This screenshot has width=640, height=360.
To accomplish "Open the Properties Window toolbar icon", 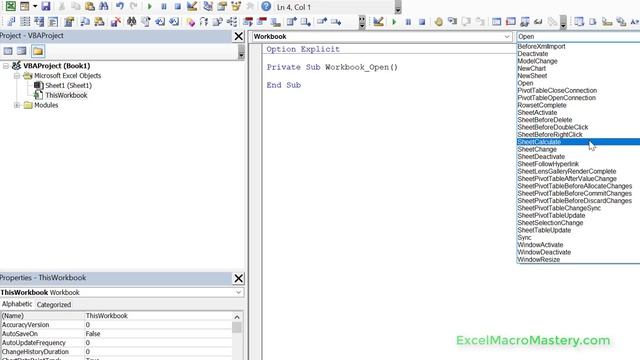I will [222, 7].
